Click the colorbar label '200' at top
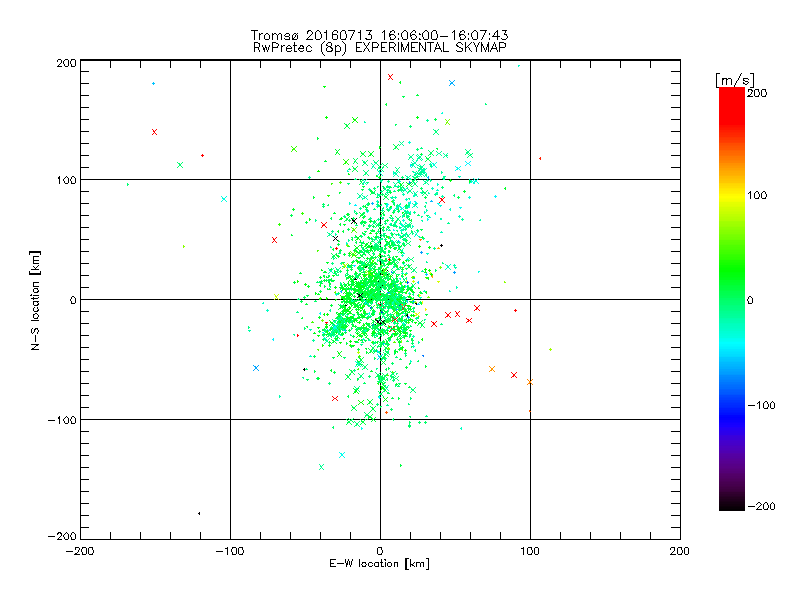800x600 pixels. 757,93
